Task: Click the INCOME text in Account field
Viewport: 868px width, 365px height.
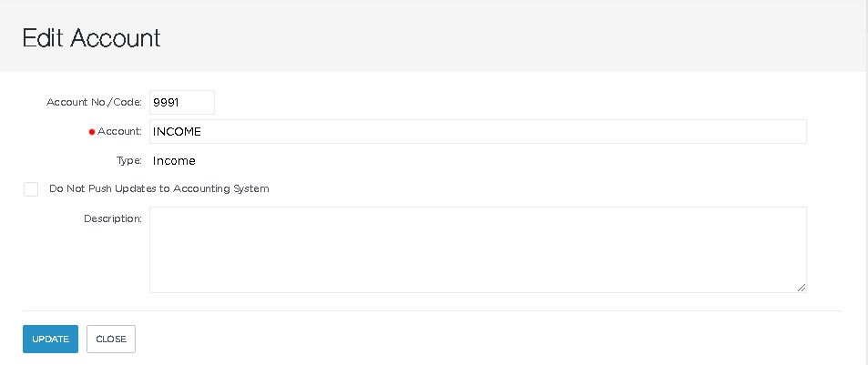Action: 177,132
